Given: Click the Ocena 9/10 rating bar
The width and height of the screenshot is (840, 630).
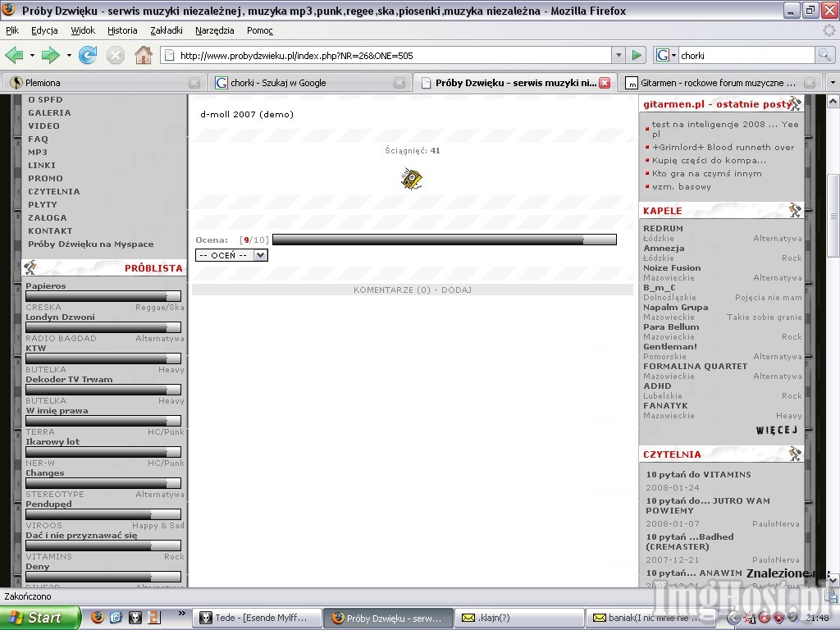Looking at the screenshot, I should pos(445,240).
